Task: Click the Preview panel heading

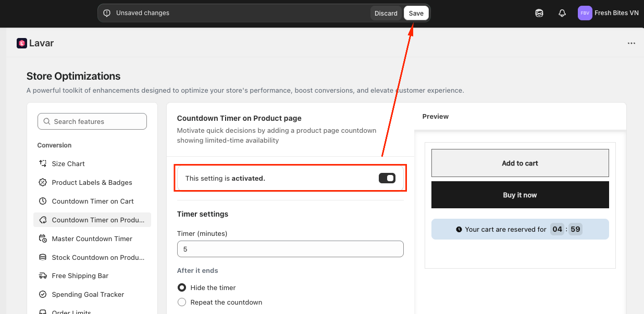Action: pos(436,116)
